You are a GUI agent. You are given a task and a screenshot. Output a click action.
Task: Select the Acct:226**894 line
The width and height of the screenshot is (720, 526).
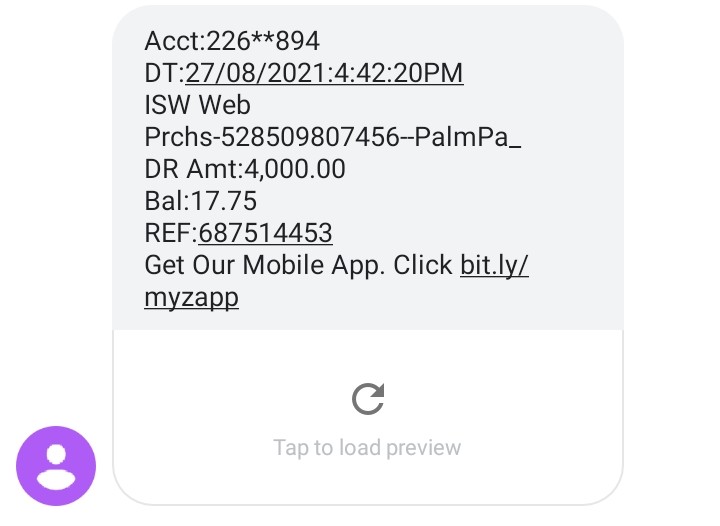point(232,41)
